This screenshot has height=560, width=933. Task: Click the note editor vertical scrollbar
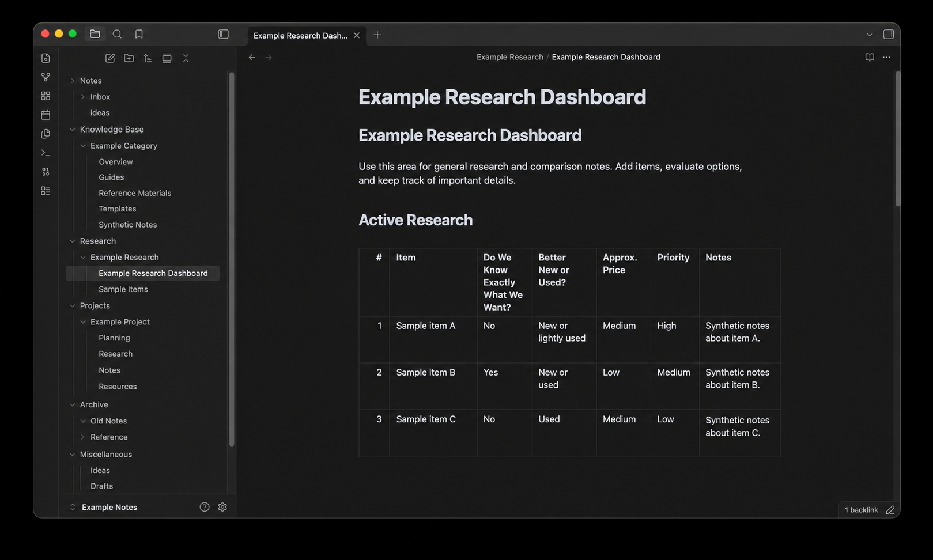click(898, 139)
